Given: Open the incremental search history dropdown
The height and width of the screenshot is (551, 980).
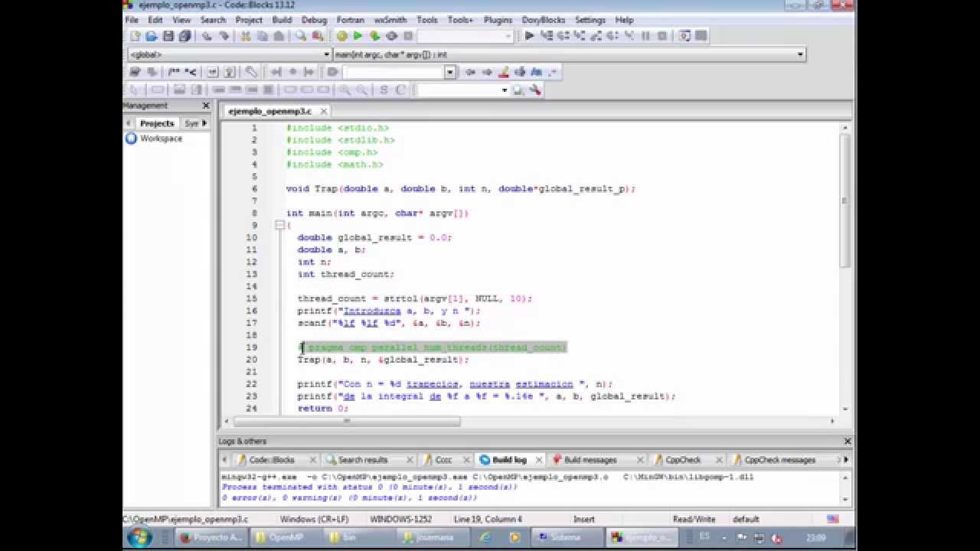Looking at the screenshot, I should 450,72.
